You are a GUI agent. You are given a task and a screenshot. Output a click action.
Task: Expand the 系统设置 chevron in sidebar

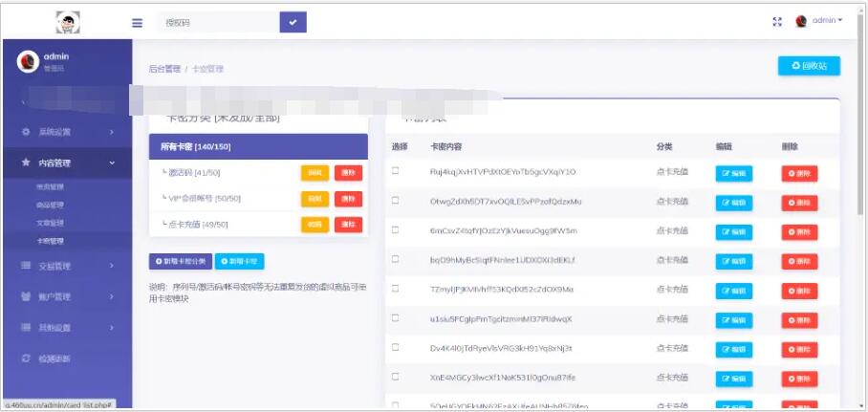tap(111, 132)
